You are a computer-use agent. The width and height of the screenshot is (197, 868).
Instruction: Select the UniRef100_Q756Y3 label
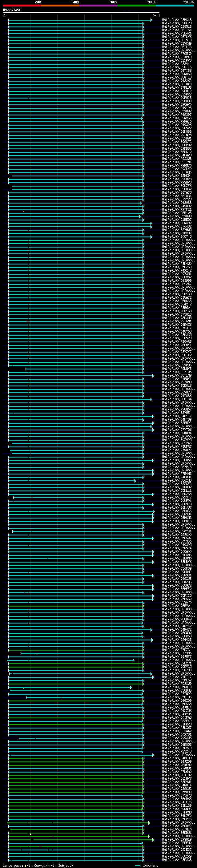[177, 796]
